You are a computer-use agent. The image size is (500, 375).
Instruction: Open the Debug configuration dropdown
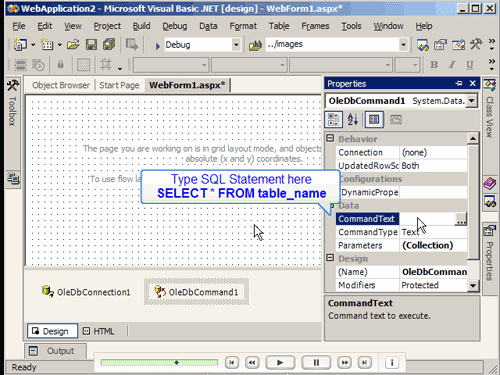pos(236,45)
